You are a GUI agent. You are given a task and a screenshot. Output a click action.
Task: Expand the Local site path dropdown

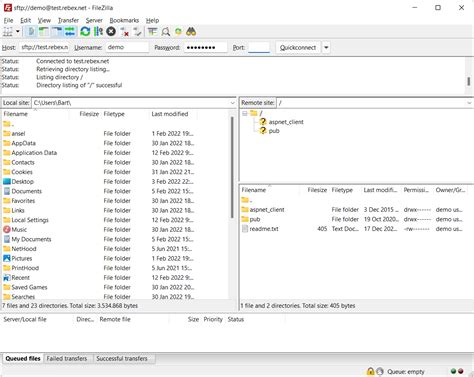[232, 103]
